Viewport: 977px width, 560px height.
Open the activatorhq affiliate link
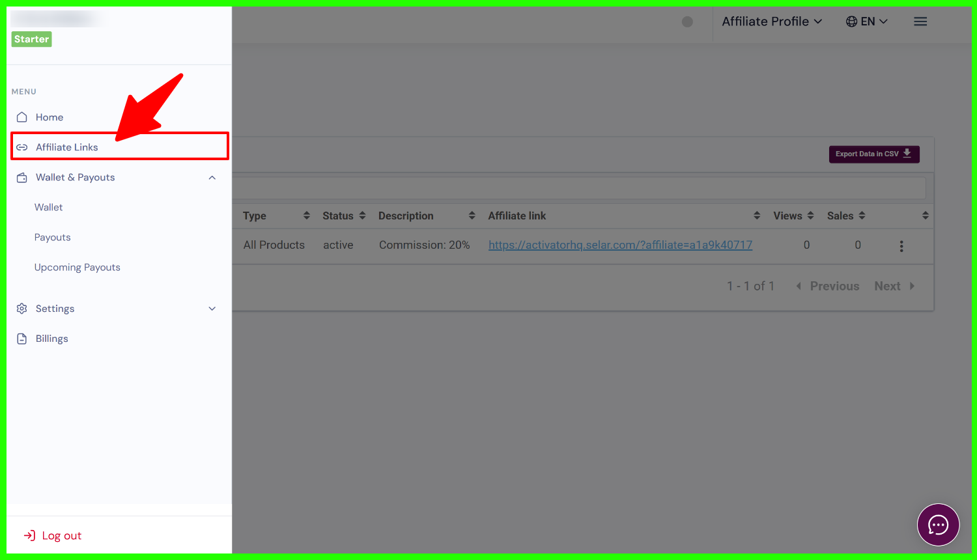(x=620, y=245)
